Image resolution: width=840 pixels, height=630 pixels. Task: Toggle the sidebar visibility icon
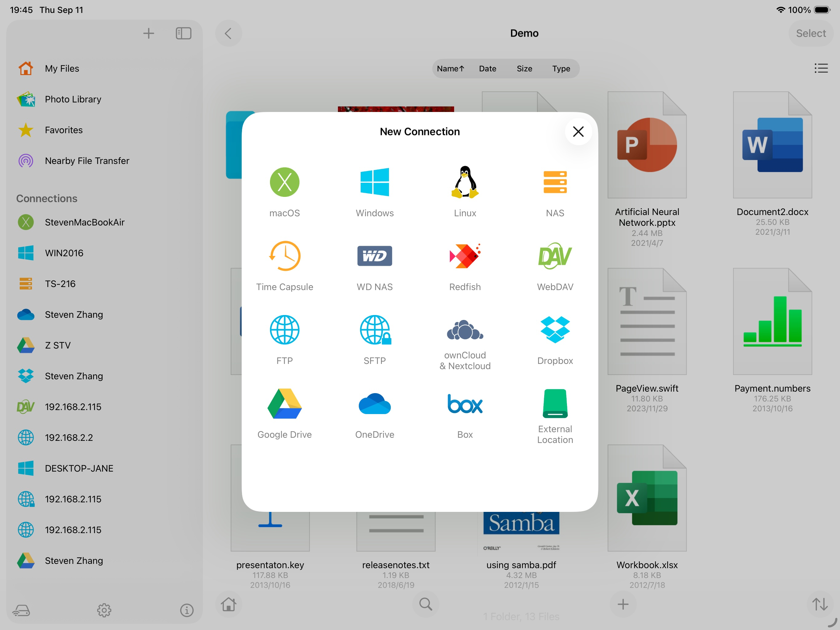click(x=184, y=34)
